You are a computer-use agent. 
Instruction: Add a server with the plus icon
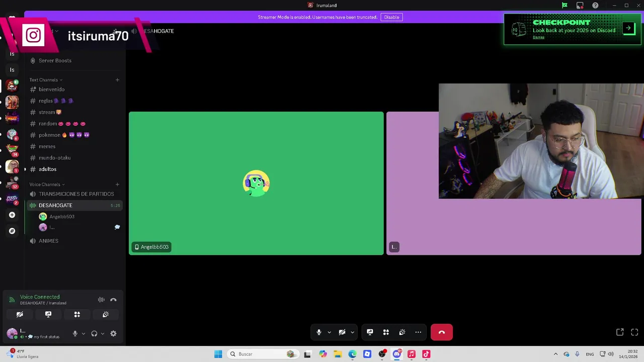pyautogui.click(x=12, y=215)
